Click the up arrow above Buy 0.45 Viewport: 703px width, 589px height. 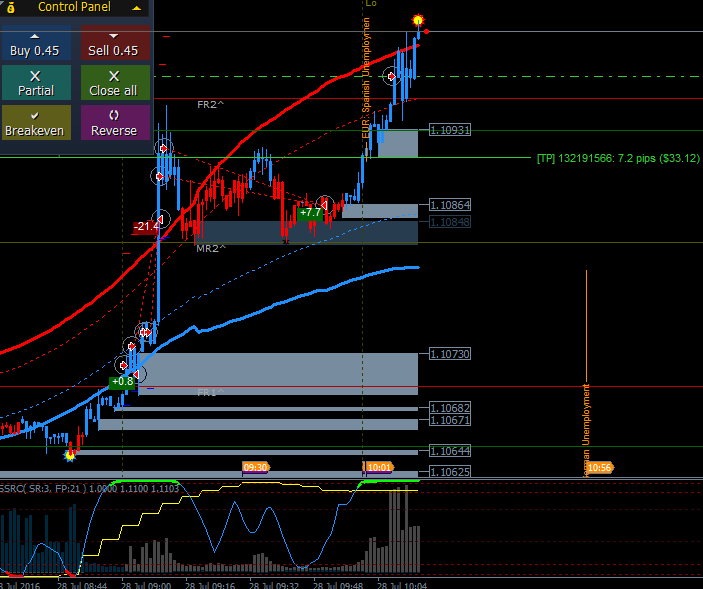pos(35,36)
